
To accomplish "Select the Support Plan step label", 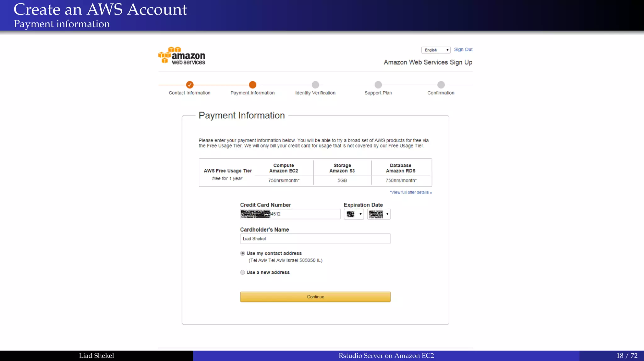I will tap(378, 93).
